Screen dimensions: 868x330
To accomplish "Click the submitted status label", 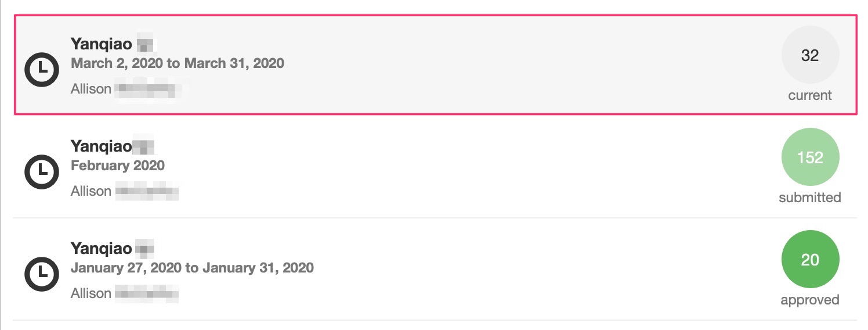I will pyautogui.click(x=810, y=198).
